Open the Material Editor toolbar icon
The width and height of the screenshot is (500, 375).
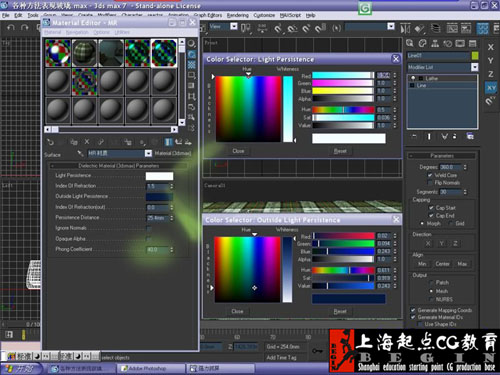tap(482, 29)
